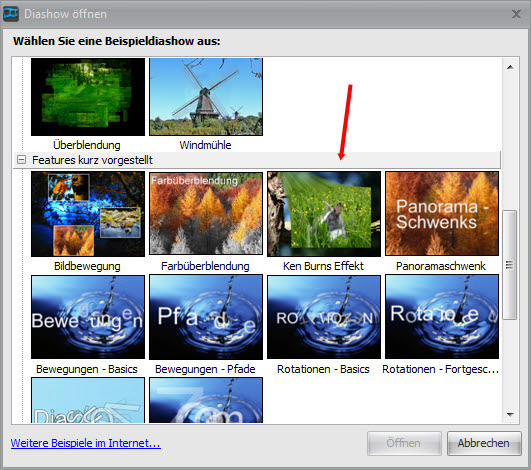Click the scrollbar down arrow
This screenshot has height=470, width=531.
point(510,414)
